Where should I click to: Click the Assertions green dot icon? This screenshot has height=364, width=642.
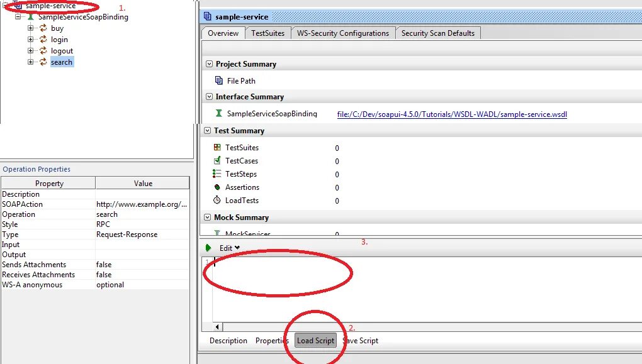pos(217,187)
